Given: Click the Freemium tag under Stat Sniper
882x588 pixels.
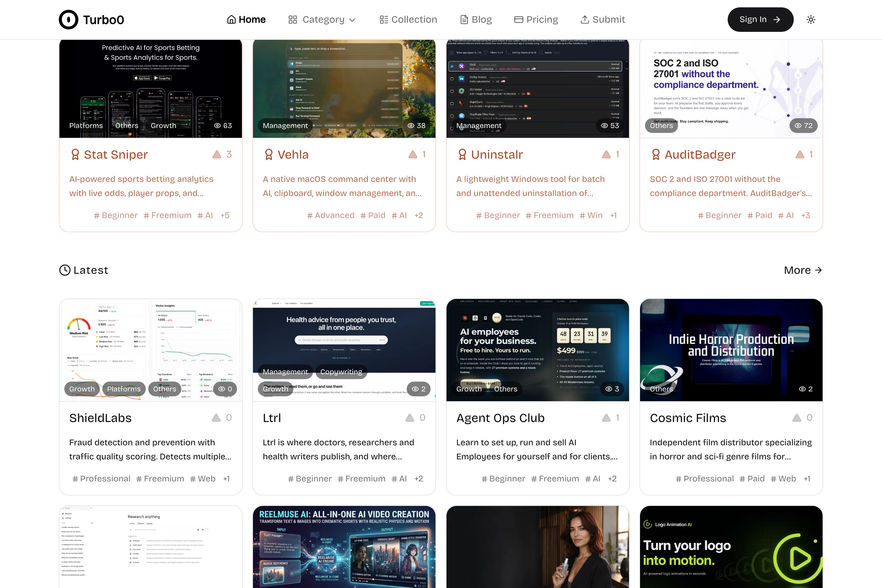Looking at the screenshot, I should point(167,215).
